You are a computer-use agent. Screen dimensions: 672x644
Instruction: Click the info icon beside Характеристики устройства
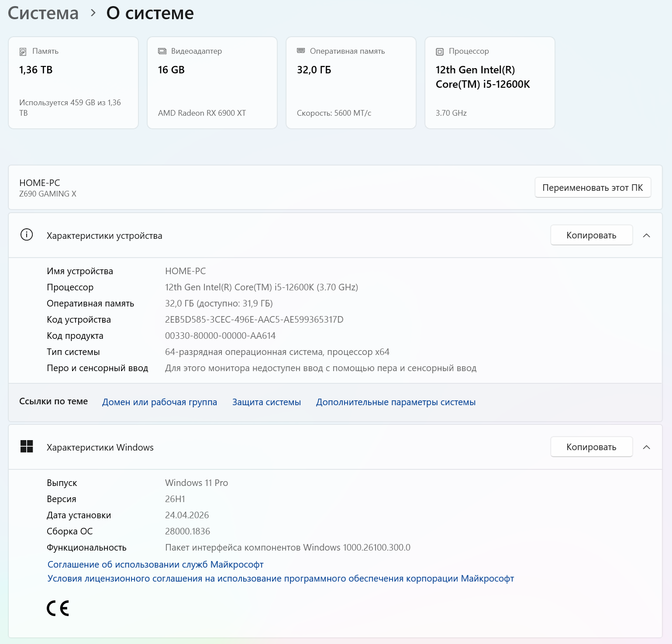(x=27, y=235)
